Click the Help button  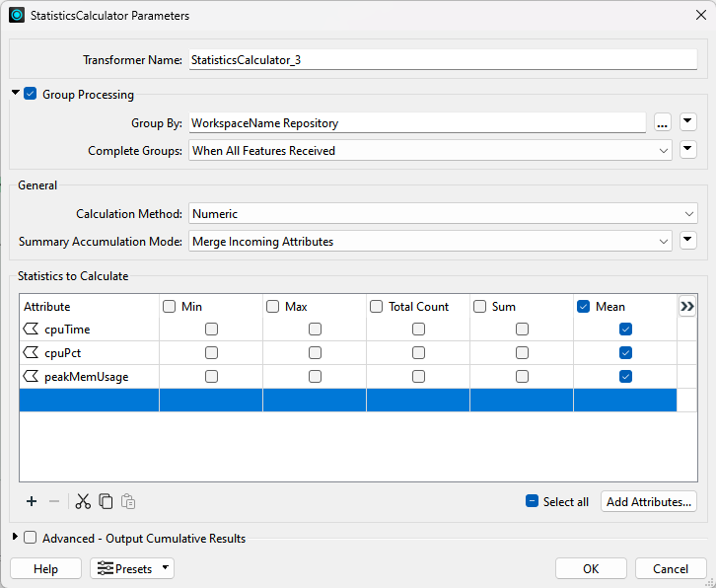point(45,568)
